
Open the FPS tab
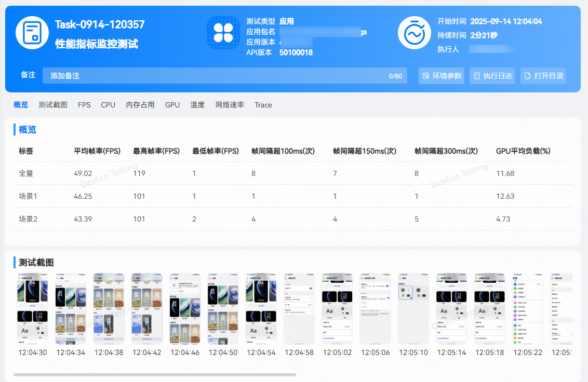coord(84,105)
